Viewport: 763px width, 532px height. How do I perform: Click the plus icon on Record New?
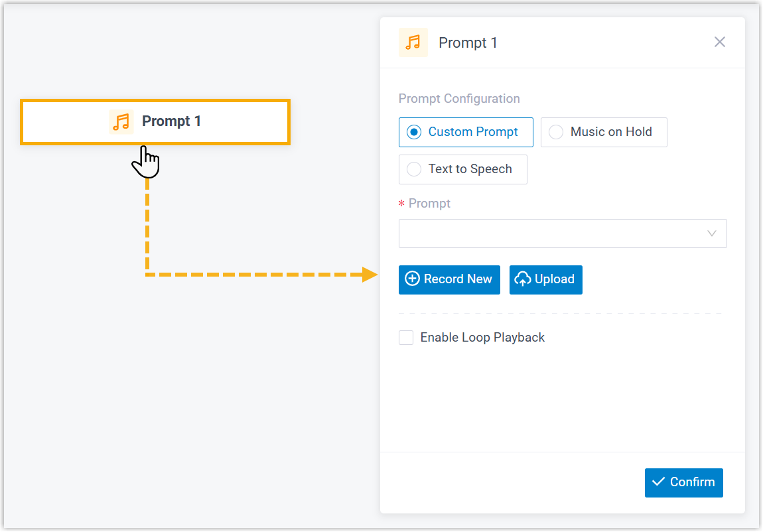(412, 279)
